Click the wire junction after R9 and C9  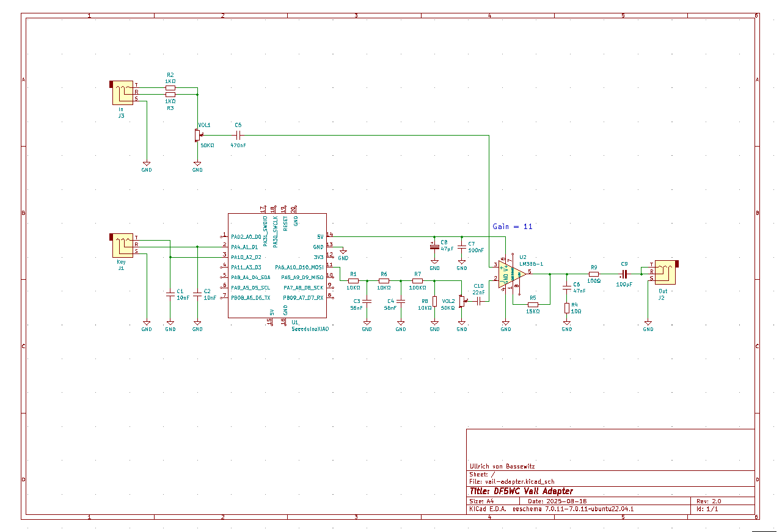pos(641,274)
